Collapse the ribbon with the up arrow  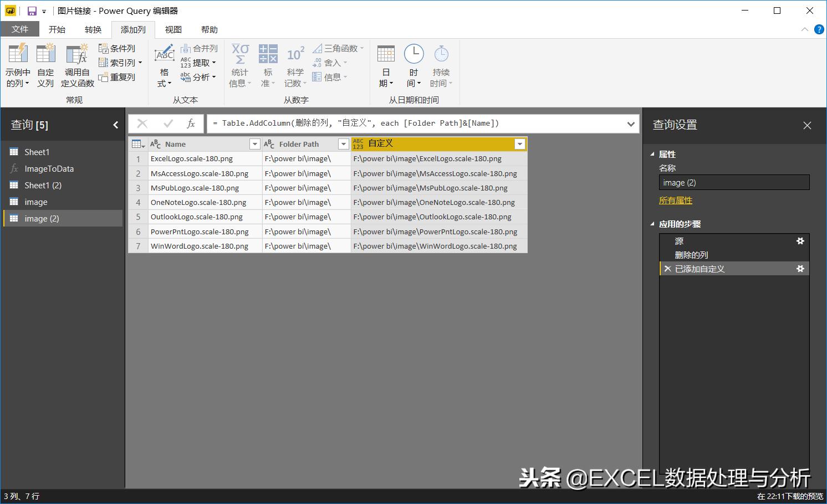pyautogui.click(x=805, y=30)
